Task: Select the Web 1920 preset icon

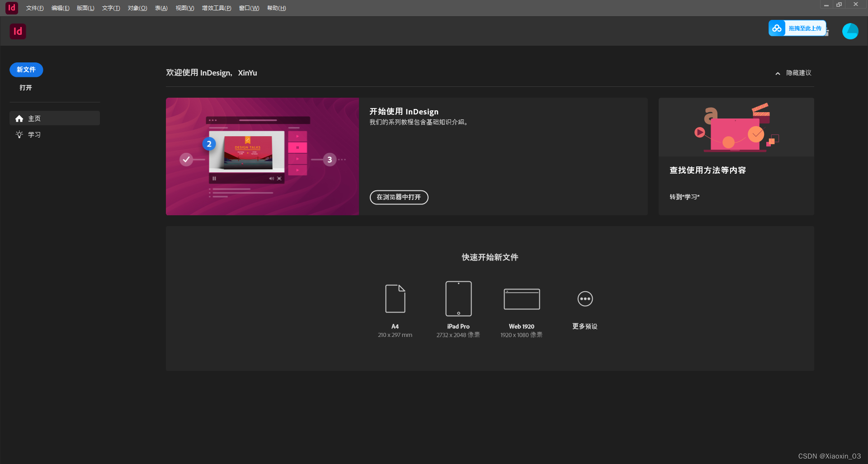Action: click(522, 299)
